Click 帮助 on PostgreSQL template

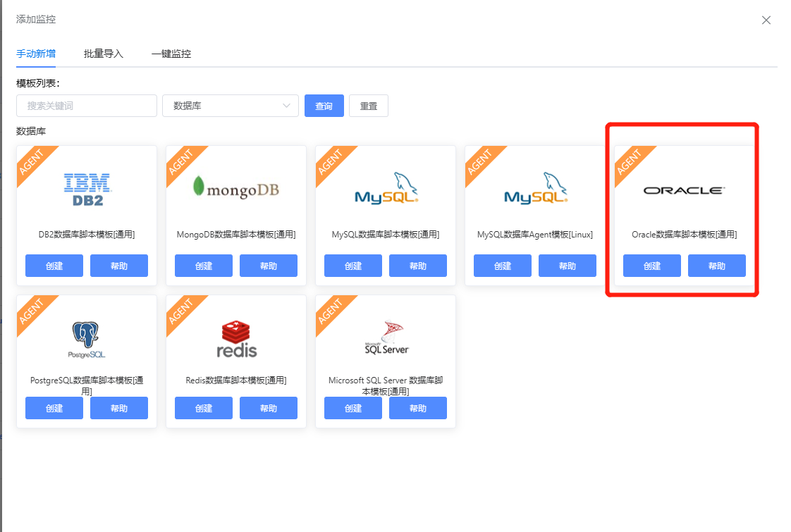coord(119,408)
